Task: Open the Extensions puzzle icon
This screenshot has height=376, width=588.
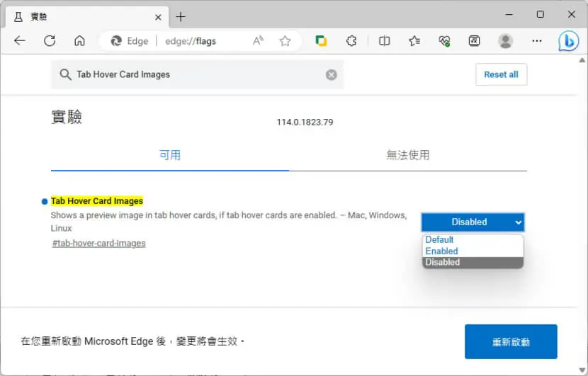Action: click(351, 40)
